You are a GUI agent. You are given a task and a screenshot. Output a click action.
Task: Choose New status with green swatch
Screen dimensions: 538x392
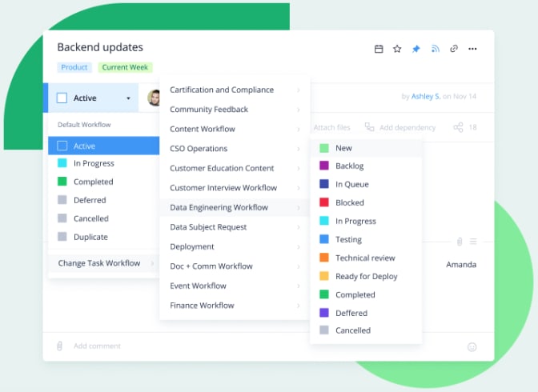tap(366, 148)
